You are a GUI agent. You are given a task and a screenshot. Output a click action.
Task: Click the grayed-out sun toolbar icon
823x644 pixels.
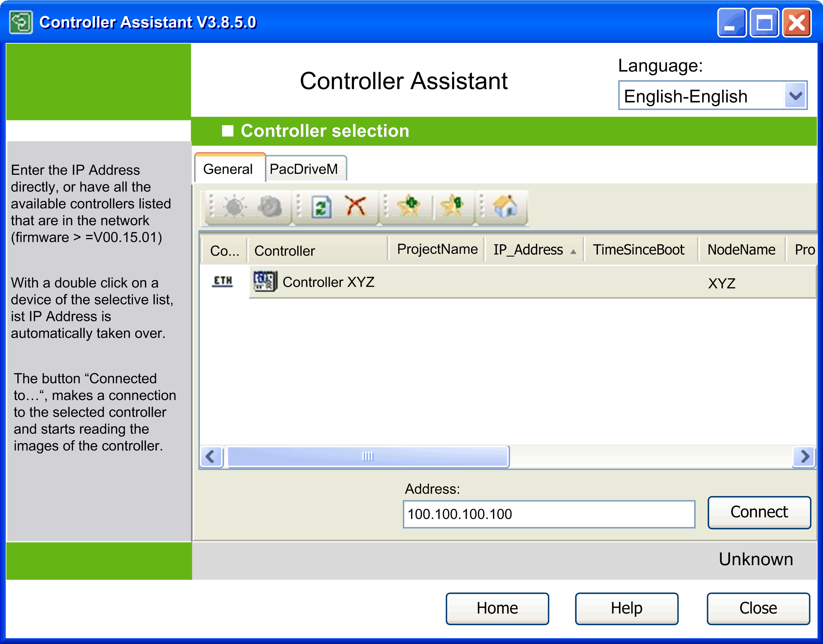click(234, 207)
